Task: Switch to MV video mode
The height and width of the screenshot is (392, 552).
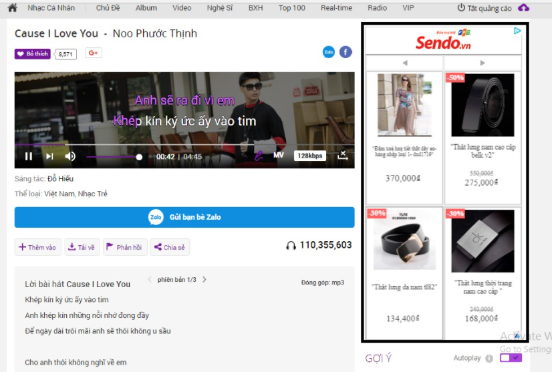Action: click(x=279, y=156)
